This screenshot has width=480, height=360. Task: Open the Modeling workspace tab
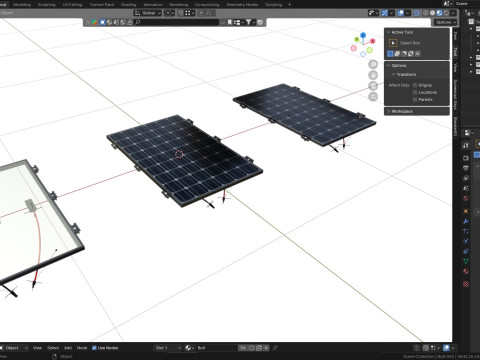tap(22, 5)
